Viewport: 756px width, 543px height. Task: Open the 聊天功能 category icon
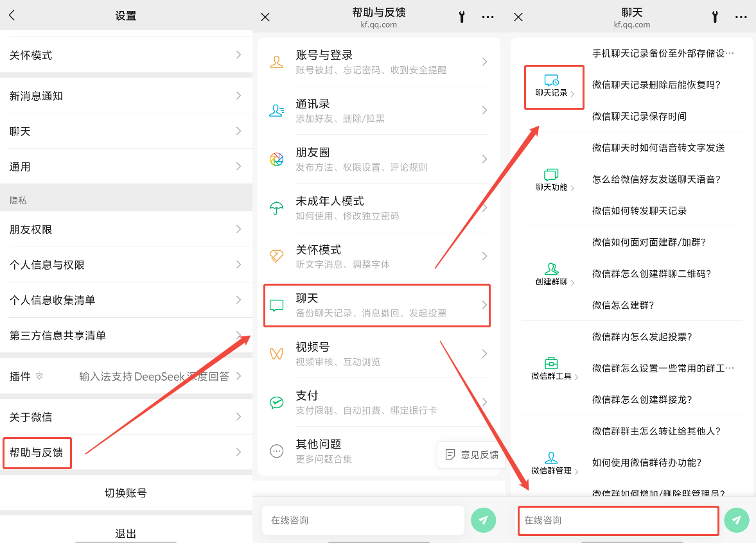click(552, 175)
